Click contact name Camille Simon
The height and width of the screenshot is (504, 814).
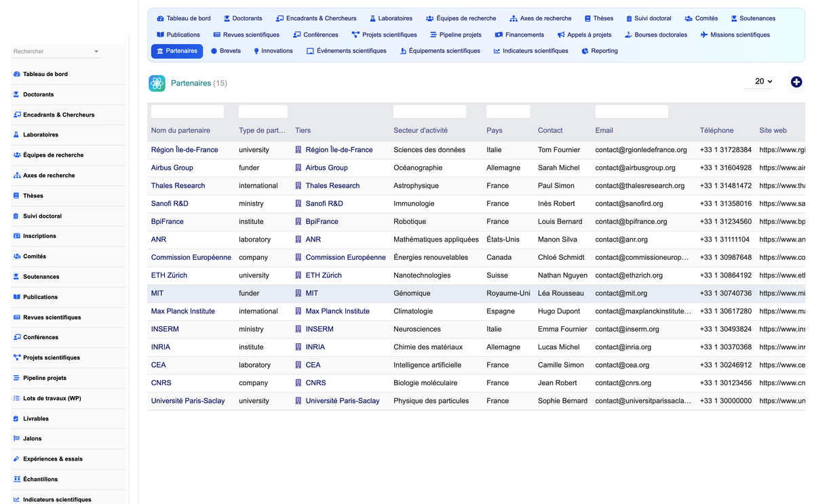pyautogui.click(x=560, y=365)
